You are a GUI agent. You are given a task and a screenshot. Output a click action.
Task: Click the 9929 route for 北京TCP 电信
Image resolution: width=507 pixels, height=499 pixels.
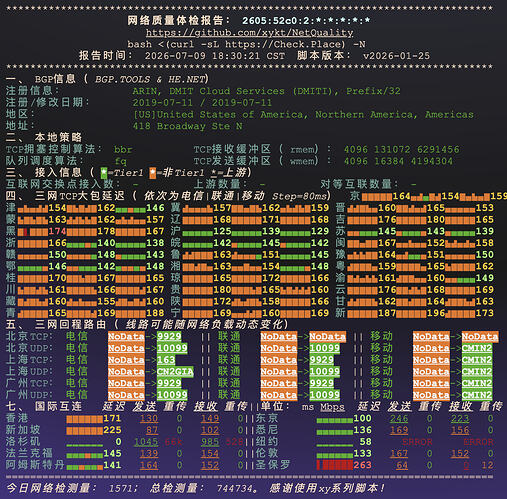click(x=169, y=337)
